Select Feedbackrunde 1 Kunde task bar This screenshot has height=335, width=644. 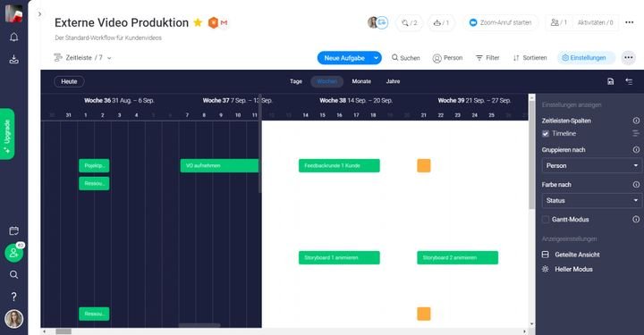point(339,165)
